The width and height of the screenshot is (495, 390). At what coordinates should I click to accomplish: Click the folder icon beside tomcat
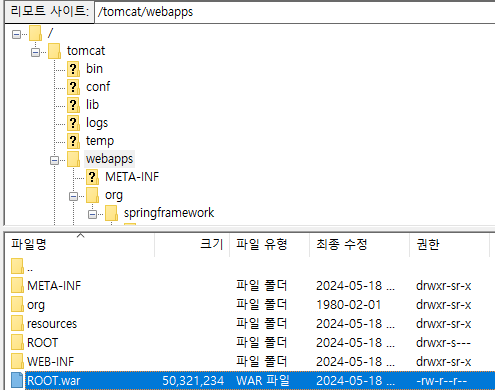pos(54,51)
